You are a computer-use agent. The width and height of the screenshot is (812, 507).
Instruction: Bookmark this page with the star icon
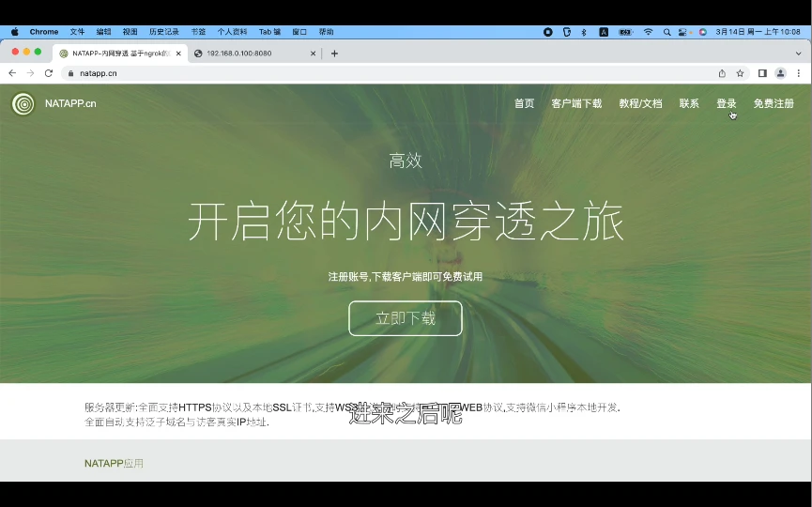pos(740,73)
